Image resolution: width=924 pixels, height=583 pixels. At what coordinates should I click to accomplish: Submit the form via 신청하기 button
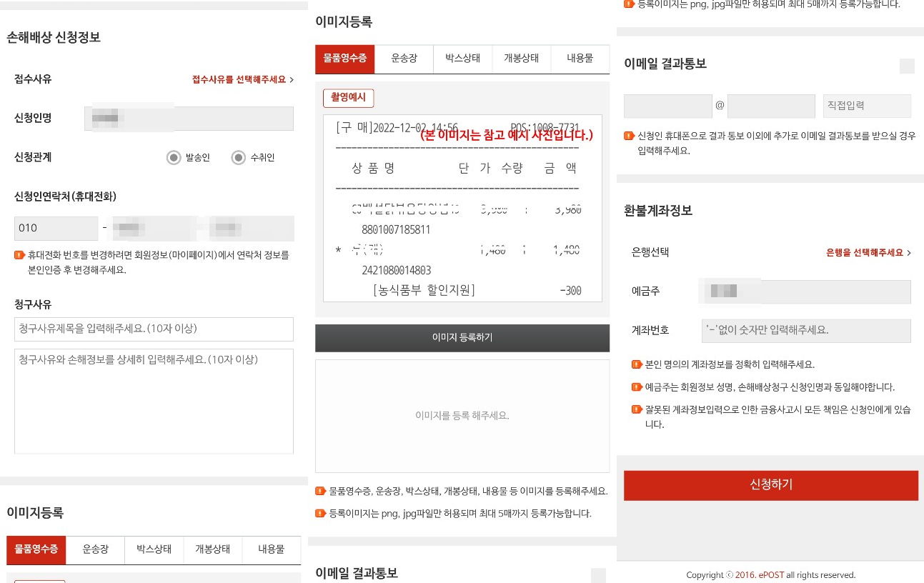(770, 484)
